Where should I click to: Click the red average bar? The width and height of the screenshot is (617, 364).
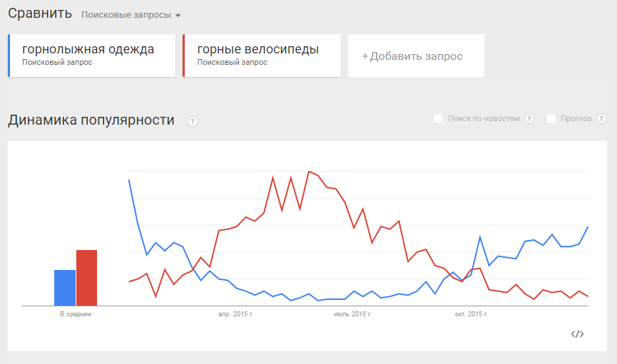point(86,278)
